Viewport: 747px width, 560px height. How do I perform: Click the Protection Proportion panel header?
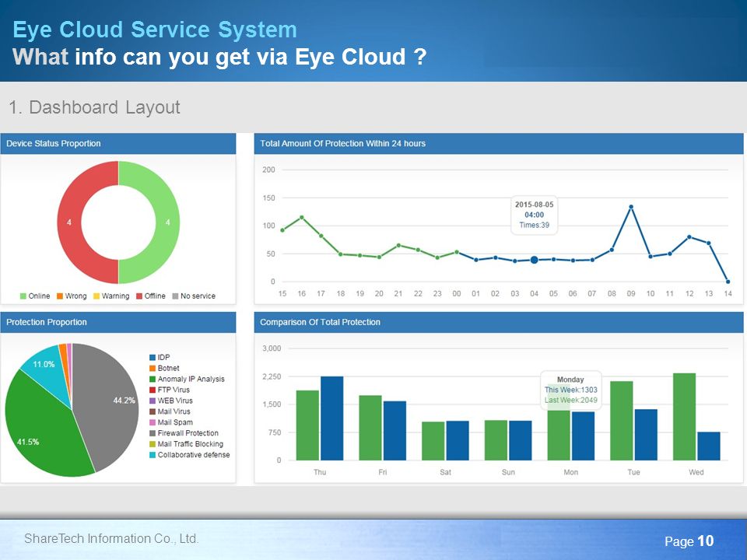[x=118, y=322]
